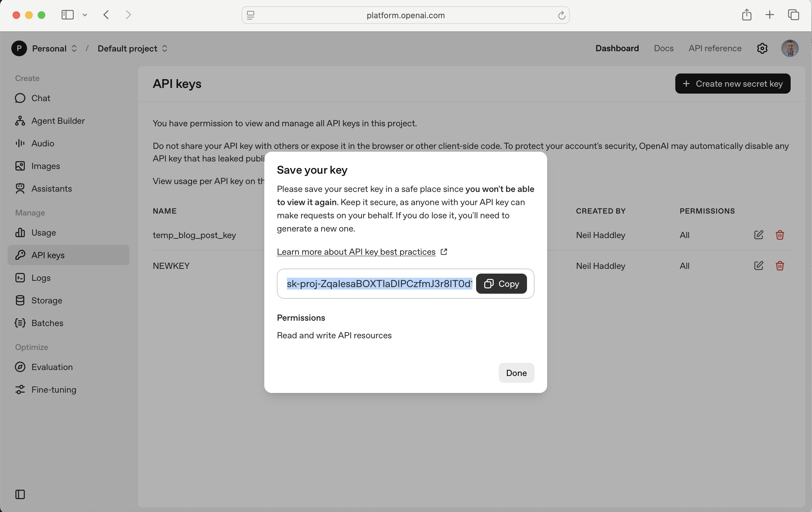Image resolution: width=812 pixels, height=512 pixels.
Task: Click the secret key text field
Action: (x=379, y=283)
